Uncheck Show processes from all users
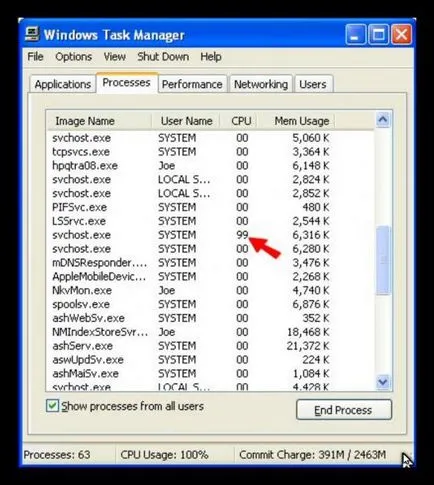 pos(52,406)
